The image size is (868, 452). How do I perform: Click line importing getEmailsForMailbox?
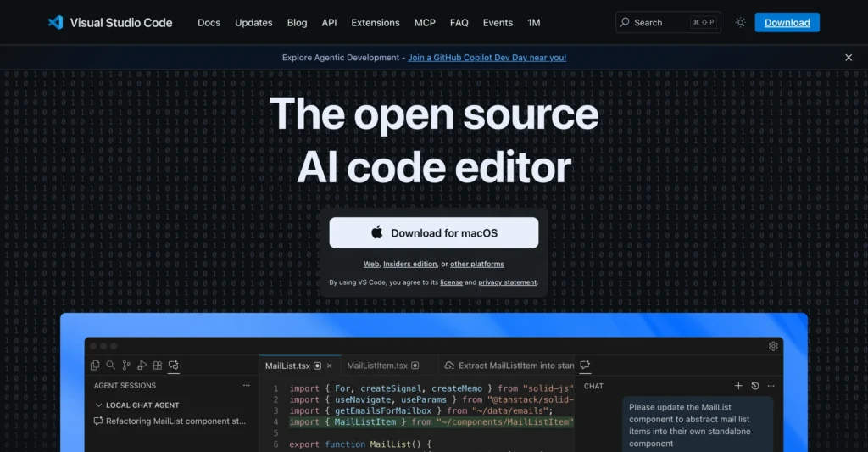coord(420,411)
